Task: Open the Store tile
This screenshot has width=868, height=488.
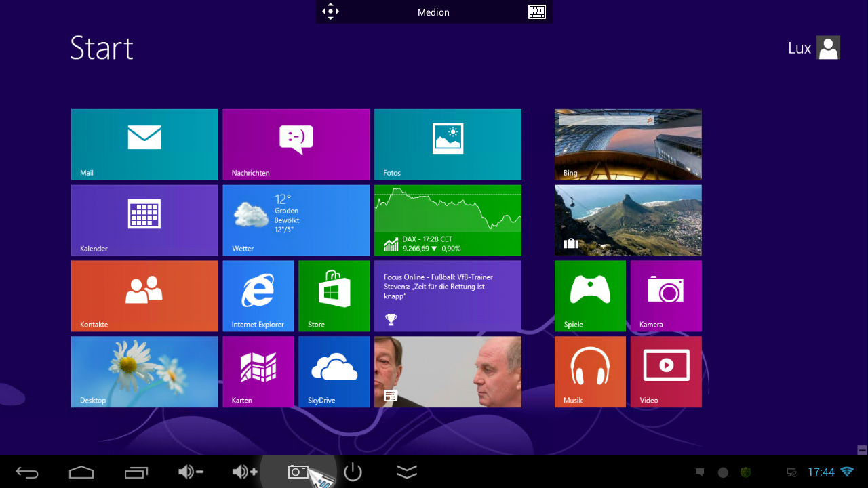Action: pos(334,296)
